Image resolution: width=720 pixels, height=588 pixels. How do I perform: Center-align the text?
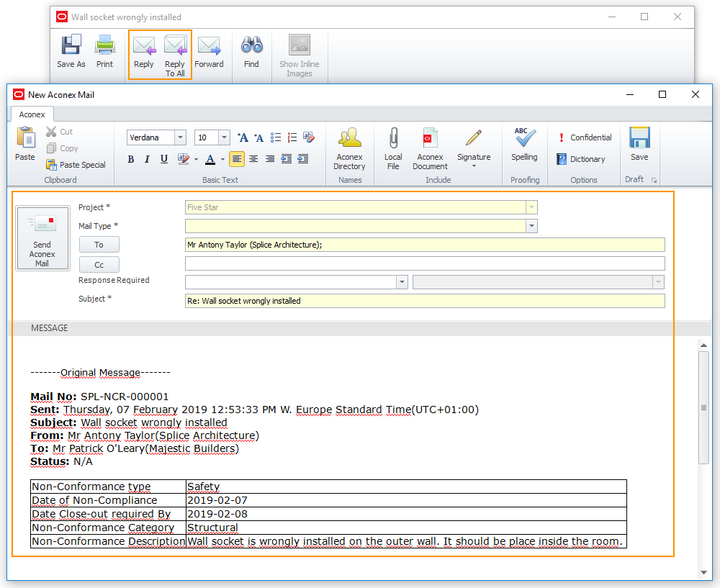pos(253,159)
